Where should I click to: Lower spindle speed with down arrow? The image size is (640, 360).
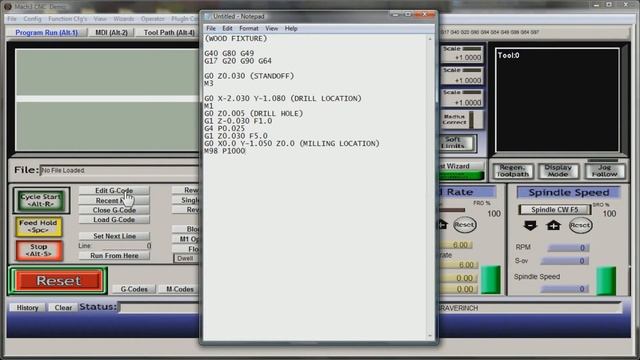530,226
